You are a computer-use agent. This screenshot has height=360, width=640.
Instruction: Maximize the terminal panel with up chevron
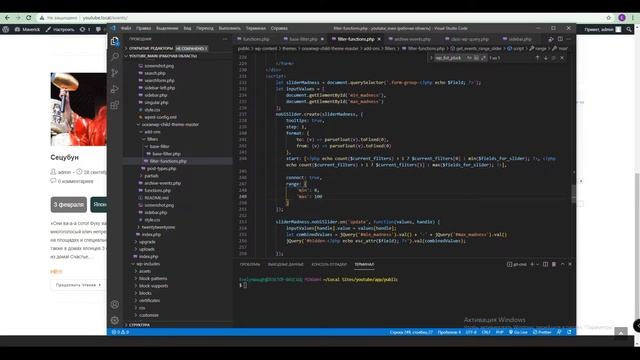[562, 264]
